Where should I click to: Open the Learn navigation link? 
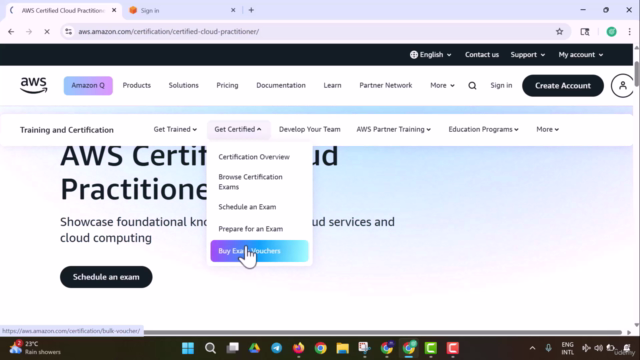(332, 85)
